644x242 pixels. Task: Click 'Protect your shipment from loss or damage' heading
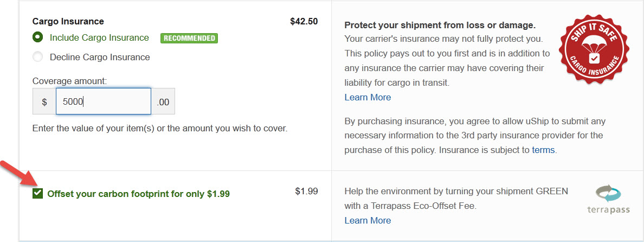pyautogui.click(x=440, y=25)
